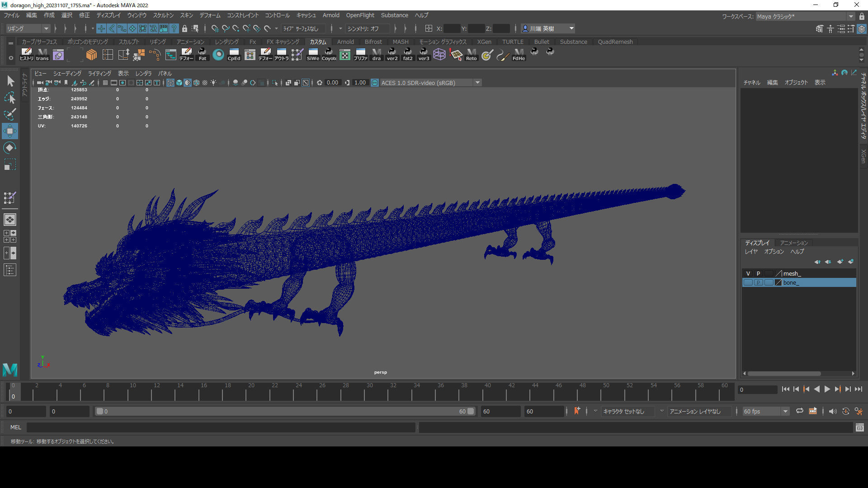Open the ライブ サーフェスなし live surface field

[303, 28]
